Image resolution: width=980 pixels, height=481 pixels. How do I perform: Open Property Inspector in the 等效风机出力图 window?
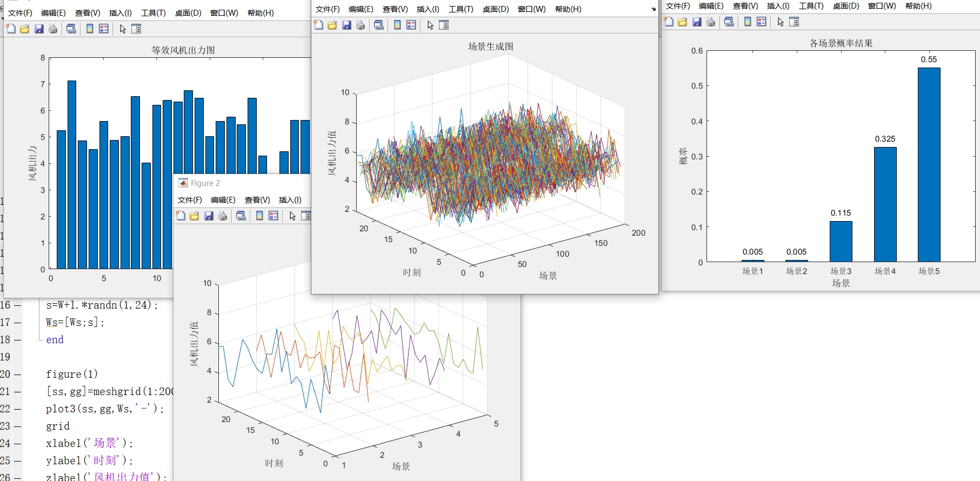point(136,29)
